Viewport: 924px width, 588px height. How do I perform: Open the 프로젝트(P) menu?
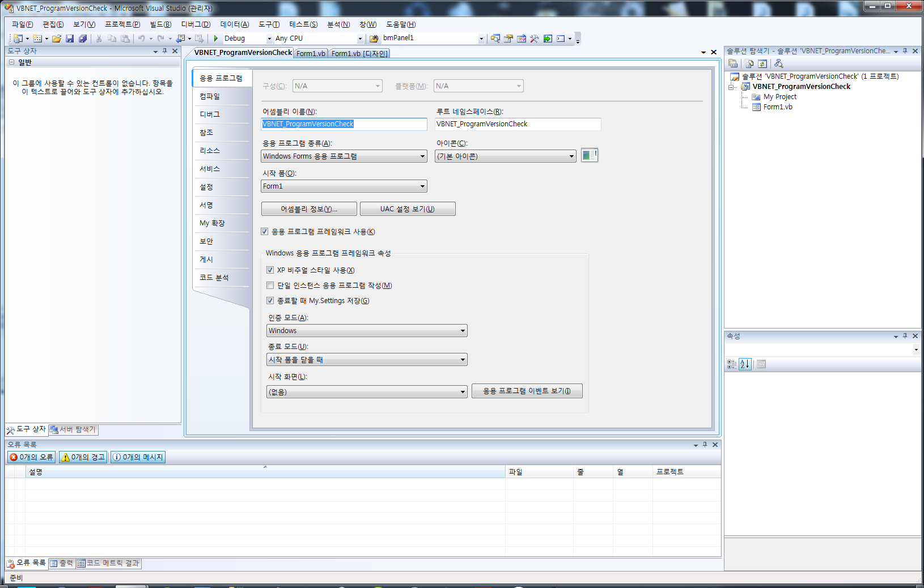[122, 24]
